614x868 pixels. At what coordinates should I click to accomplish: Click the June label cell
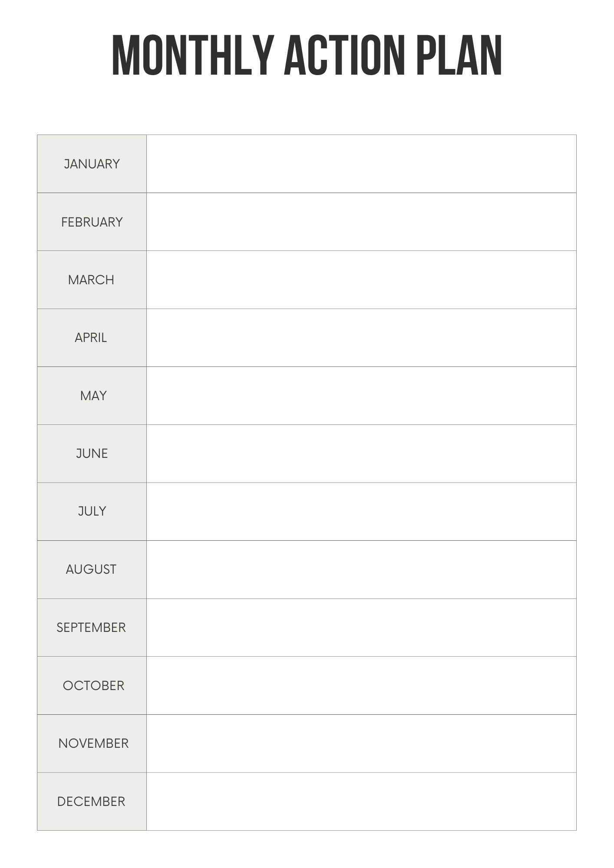tap(92, 454)
